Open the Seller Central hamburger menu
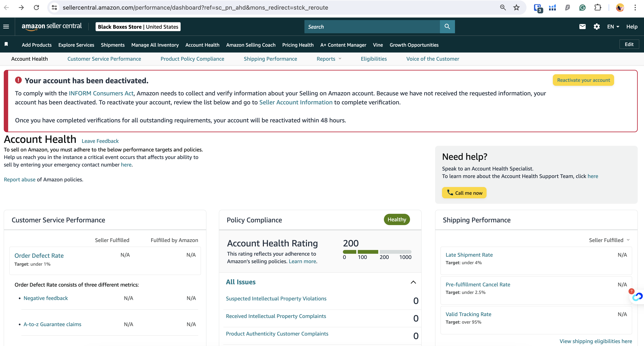 [6, 27]
